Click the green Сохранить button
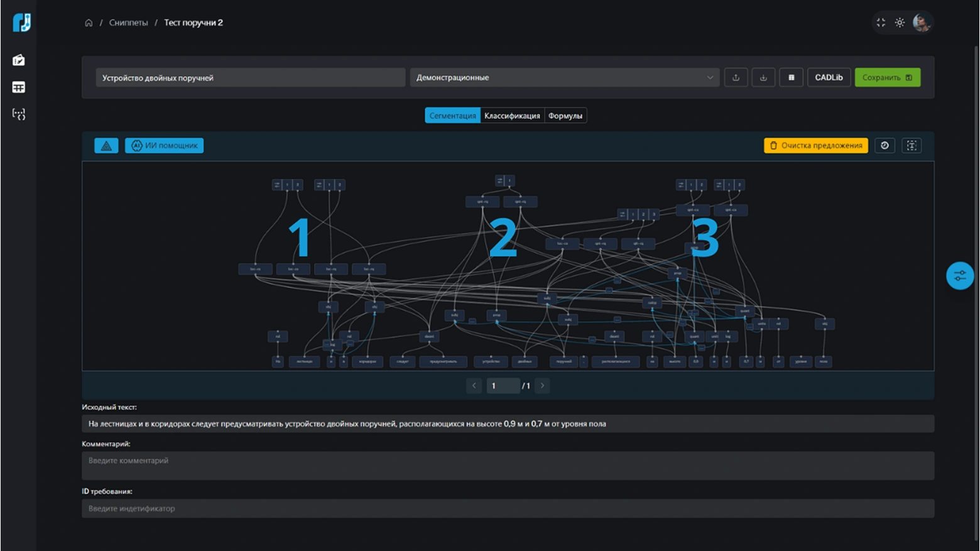The width and height of the screenshot is (980, 551). pos(887,77)
